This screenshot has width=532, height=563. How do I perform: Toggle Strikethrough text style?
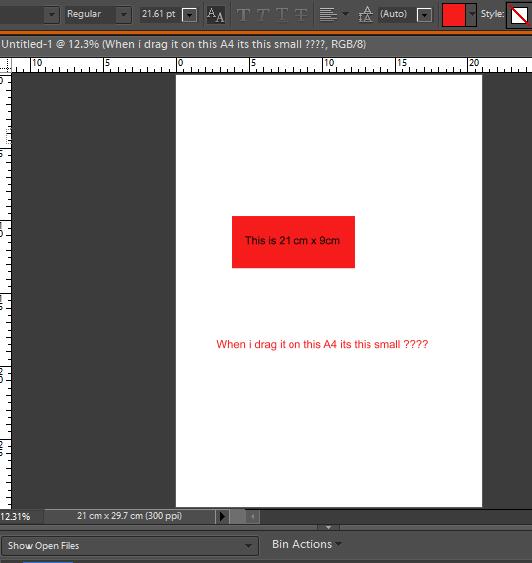coord(301,15)
